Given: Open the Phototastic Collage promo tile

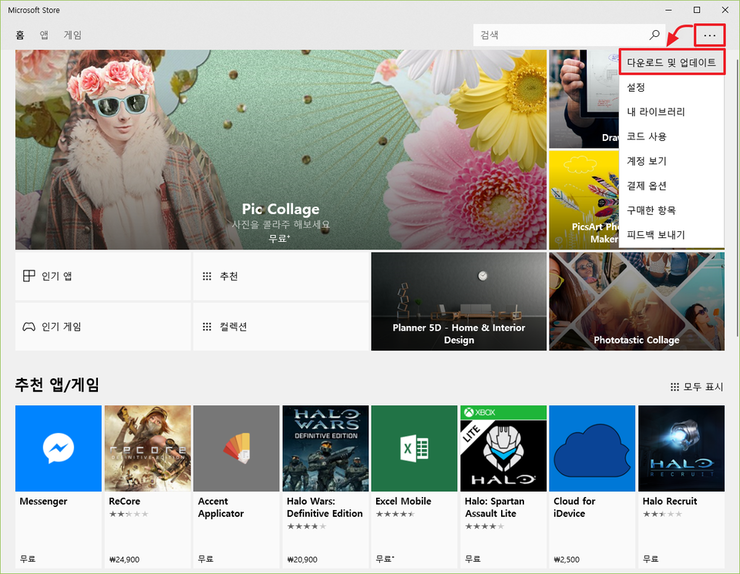Looking at the screenshot, I should pos(637,301).
